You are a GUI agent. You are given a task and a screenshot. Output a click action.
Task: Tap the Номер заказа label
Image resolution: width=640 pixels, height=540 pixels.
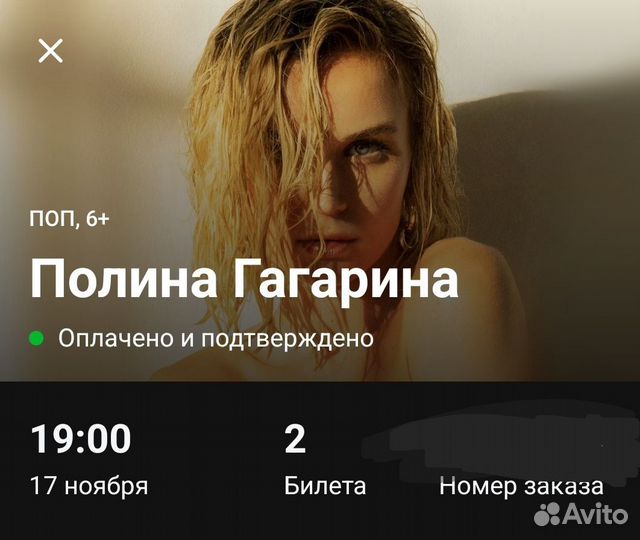pyautogui.click(x=521, y=487)
